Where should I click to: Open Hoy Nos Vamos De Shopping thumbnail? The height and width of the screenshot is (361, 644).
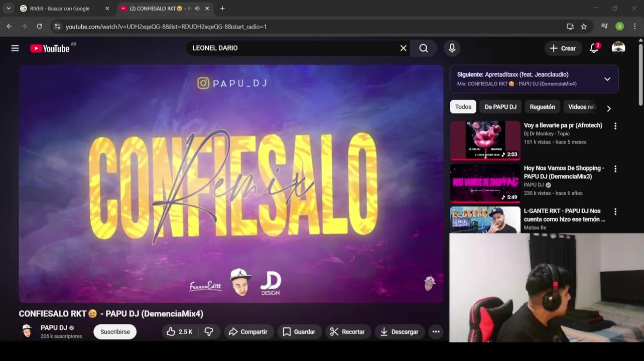(x=485, y=183)
